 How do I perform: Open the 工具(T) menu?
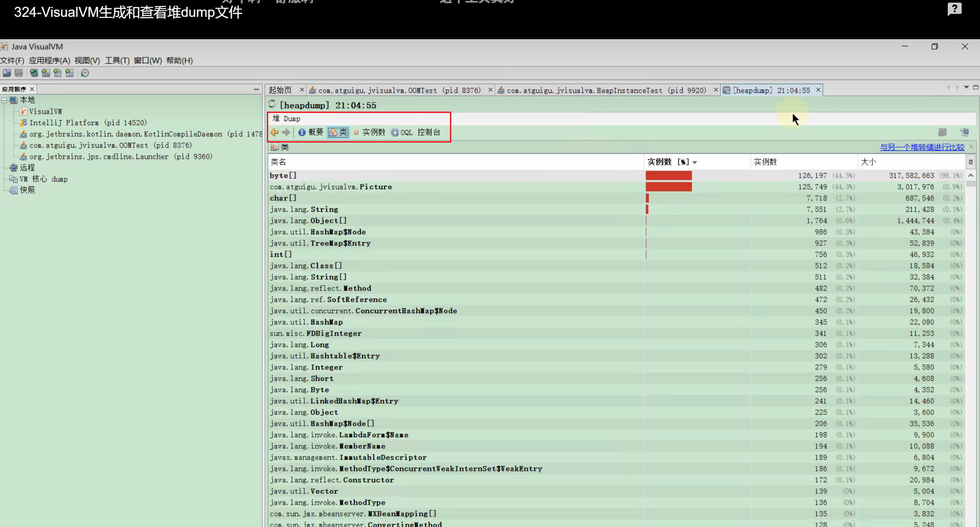click(x=117, y=60)
